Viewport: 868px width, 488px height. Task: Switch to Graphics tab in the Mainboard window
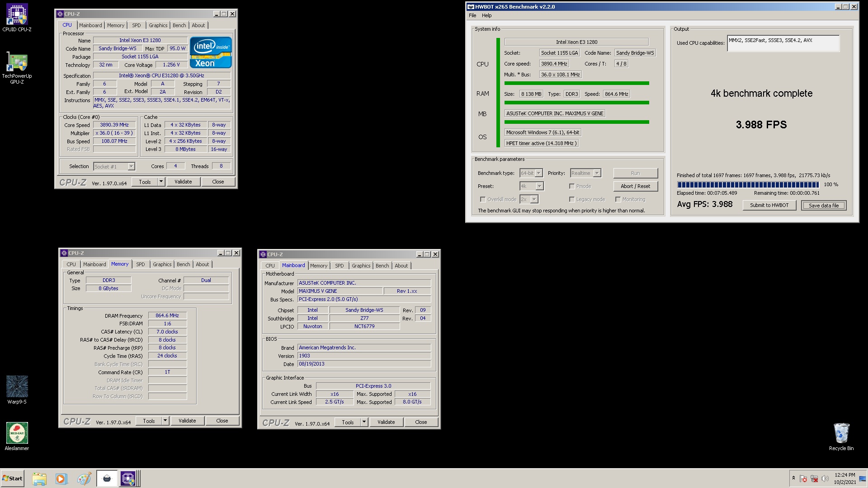click(361, 266)
